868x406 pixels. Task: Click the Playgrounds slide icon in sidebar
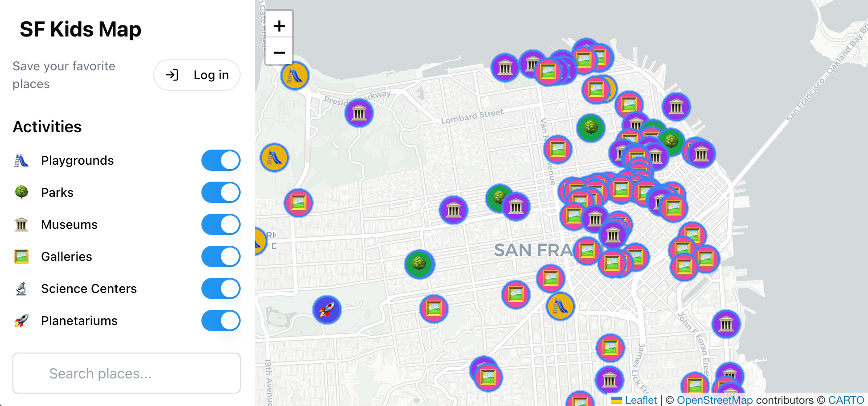pyautogui.click(x=21, y=160)
